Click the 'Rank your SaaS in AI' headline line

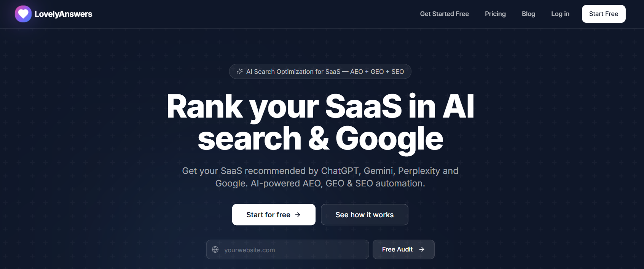click(x=320, y=107)
